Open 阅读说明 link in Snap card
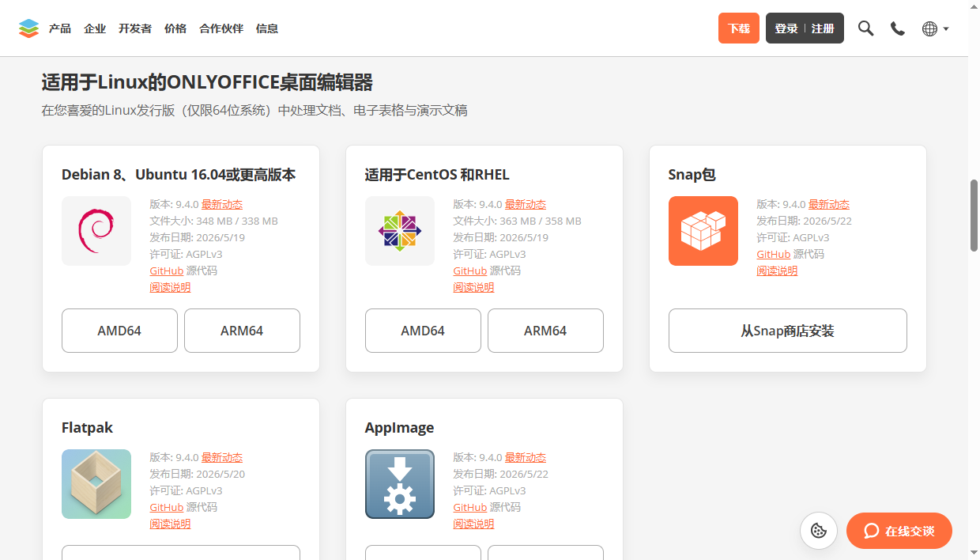This screenshot has height=560, width=980. coord(777,271)
